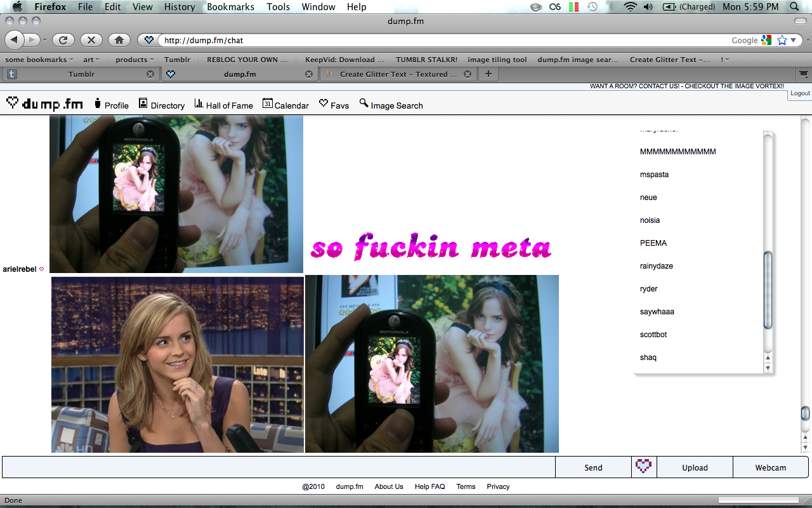Click the Send button
This screenshot has width=812, height=508.
click(593, 467)
